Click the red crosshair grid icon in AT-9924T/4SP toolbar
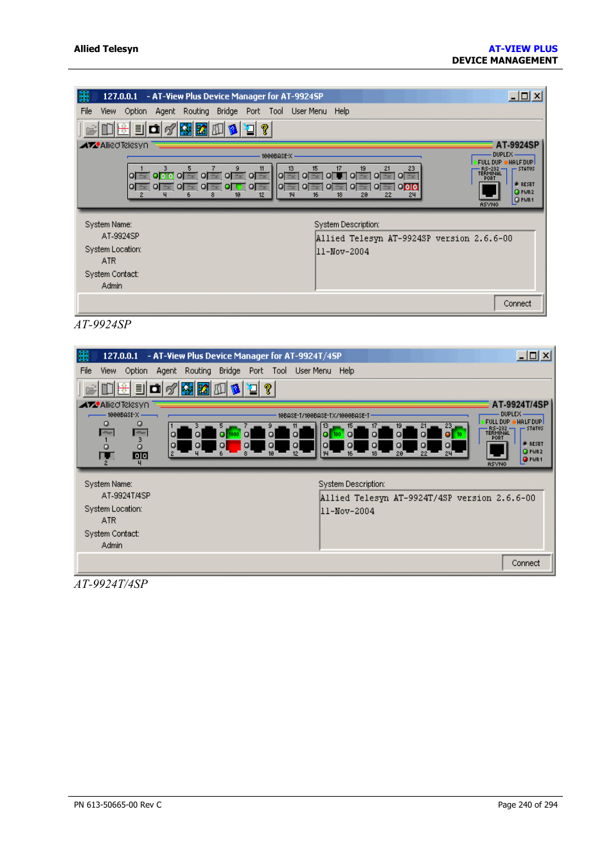 (123, 389)
